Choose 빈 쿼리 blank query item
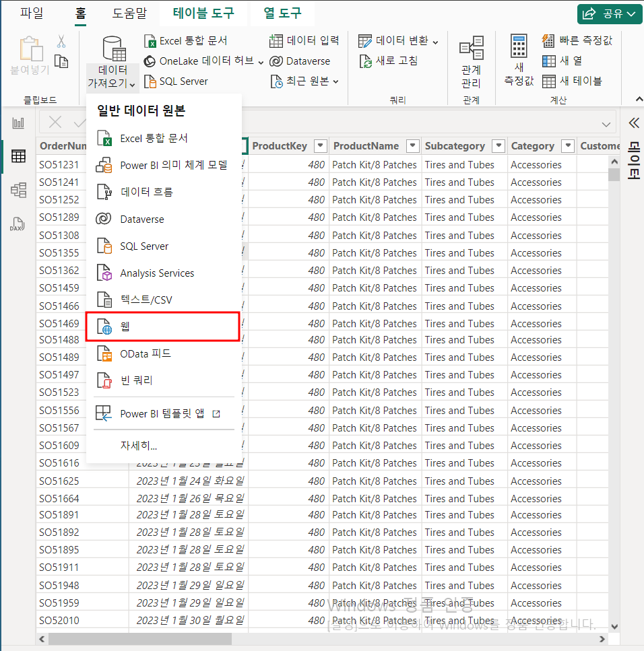This screenshot has height=651, width=644. pos(163,380)
